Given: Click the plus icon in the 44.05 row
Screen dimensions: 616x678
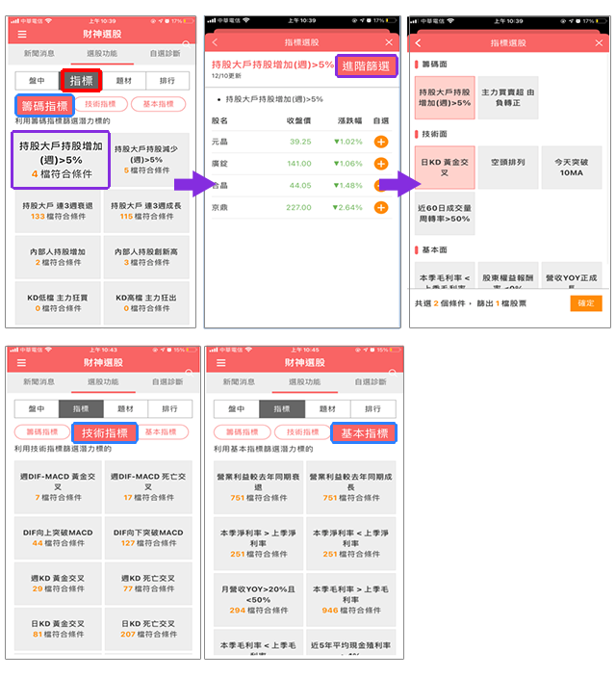Looking at the screenshot, I should click(x=381, y=185).
